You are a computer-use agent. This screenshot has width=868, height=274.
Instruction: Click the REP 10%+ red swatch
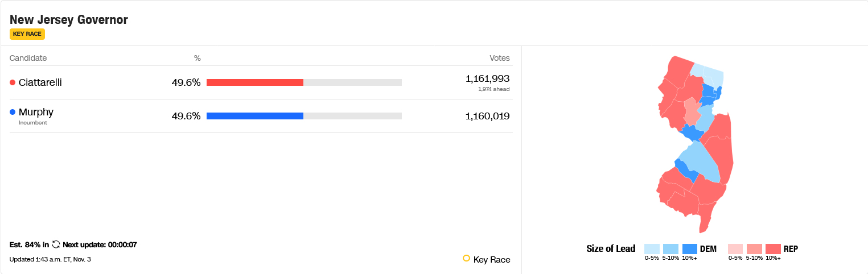(x=774, y=249)
